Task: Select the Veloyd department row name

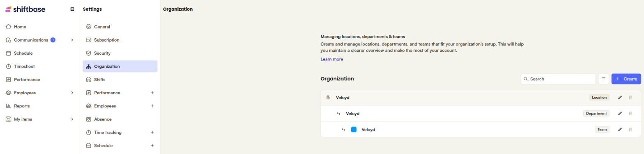Action: point(352,113)
